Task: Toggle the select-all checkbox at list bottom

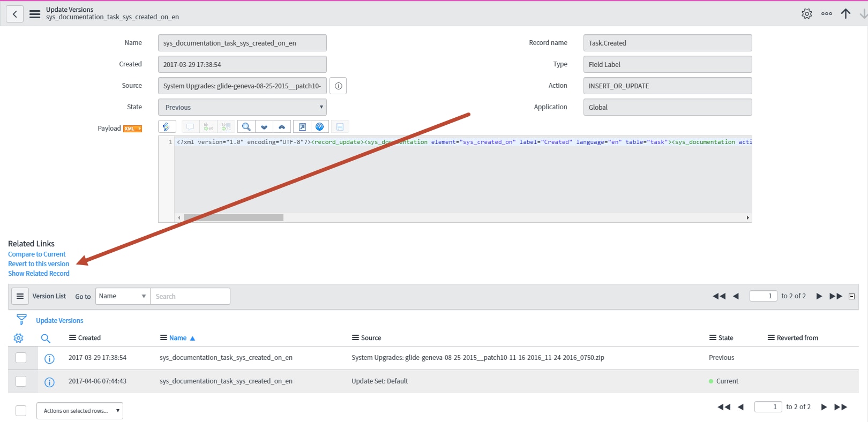Action: pos(21,411)
